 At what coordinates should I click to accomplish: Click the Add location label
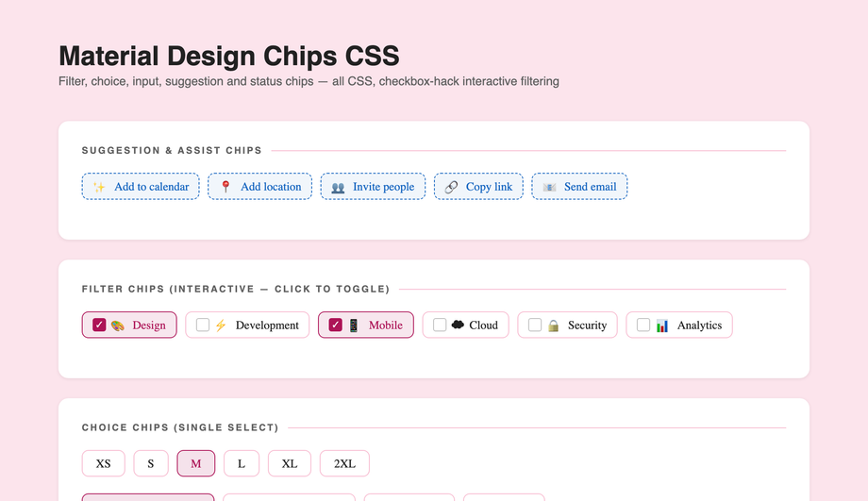coord(271,187)
